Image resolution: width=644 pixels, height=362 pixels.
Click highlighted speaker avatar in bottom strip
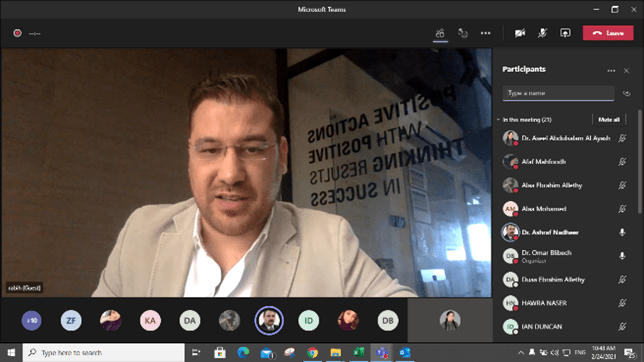point(269,320)
